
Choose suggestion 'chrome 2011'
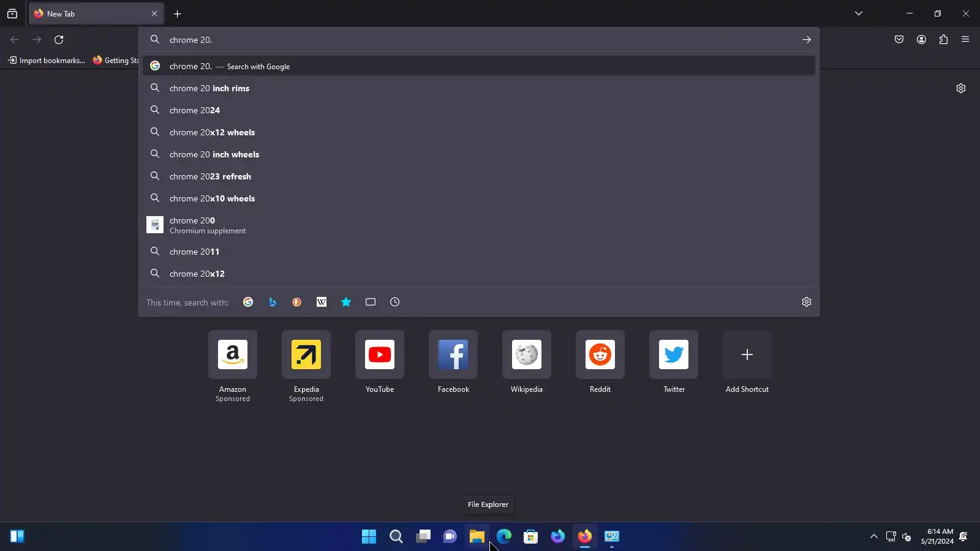point(479,252)
